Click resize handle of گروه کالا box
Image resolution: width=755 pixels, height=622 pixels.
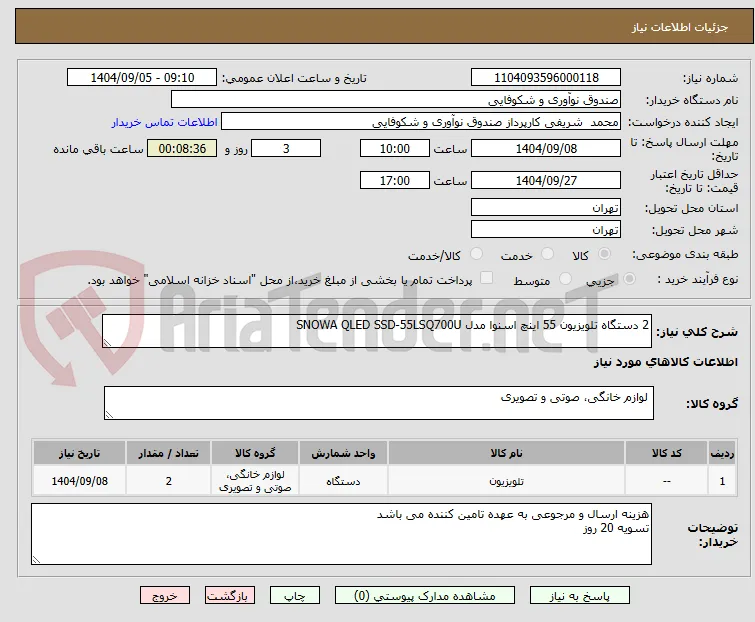click(109, 415)
